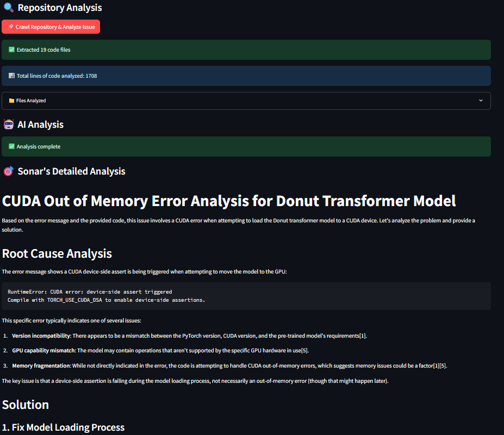This screenshot has height=435, width=504.
Task: Click the target icon beside Sonar's Detailed Analysis
Action: (x=9, y=171)
